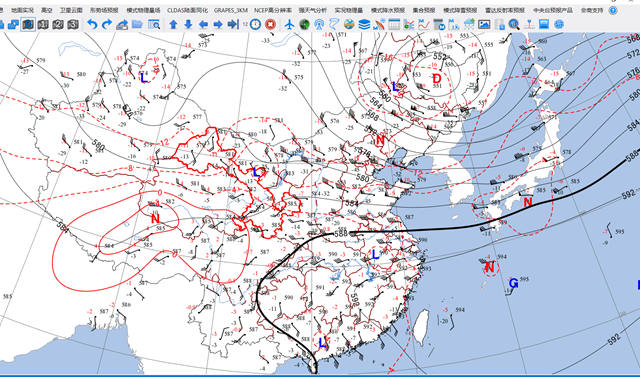Screen dimensions: 640x377
Task: Click the typhoon tornado icon
Action: click(334, 24)
